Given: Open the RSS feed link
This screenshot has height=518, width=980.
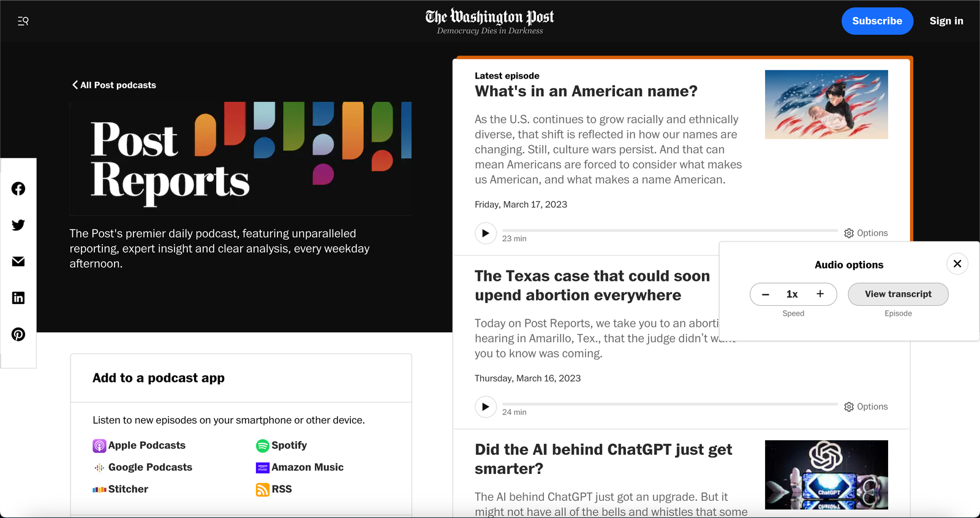Looking at the screenshot, I should pyautogui.click(x=274, y=489).
